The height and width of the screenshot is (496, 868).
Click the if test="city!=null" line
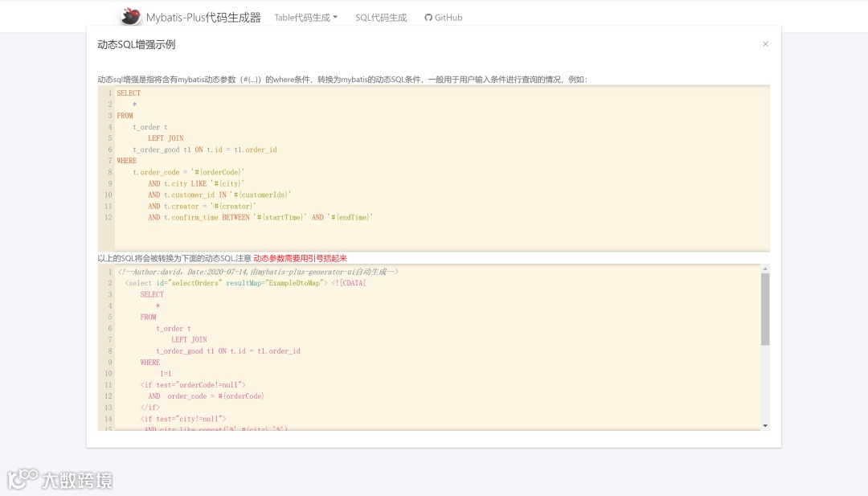click(183, 419)
